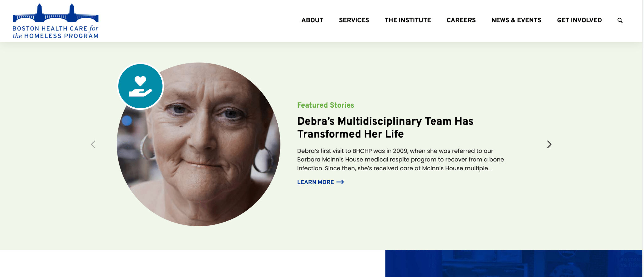Image resolution: width=644 pixels, height=277 pixels.
Task: Click the heart-in-hand teal badge icon
Action: [140, 86]
